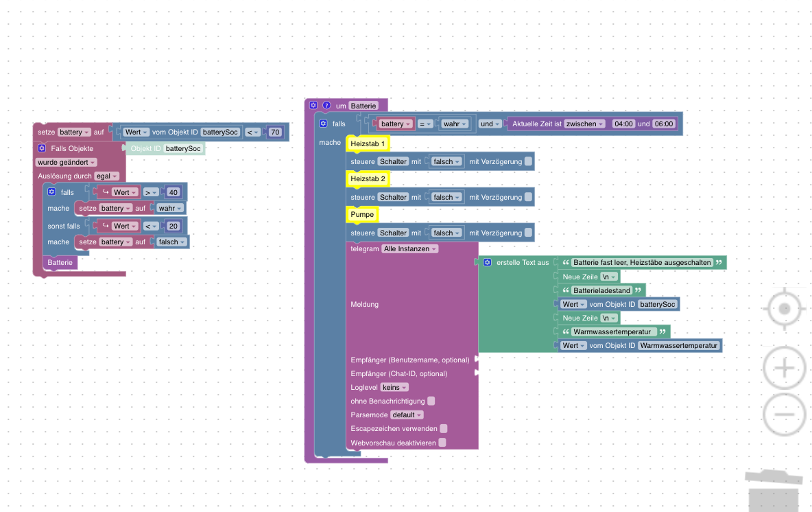
Task: Zoom out with the minus circle icon
Action: point(784,414)
